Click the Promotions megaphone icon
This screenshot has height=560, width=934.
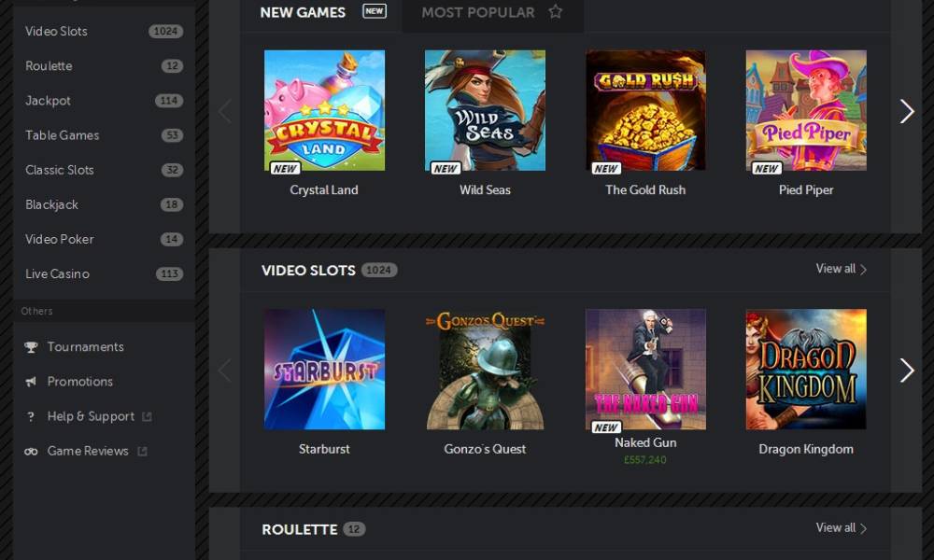(x=31, y=382)
